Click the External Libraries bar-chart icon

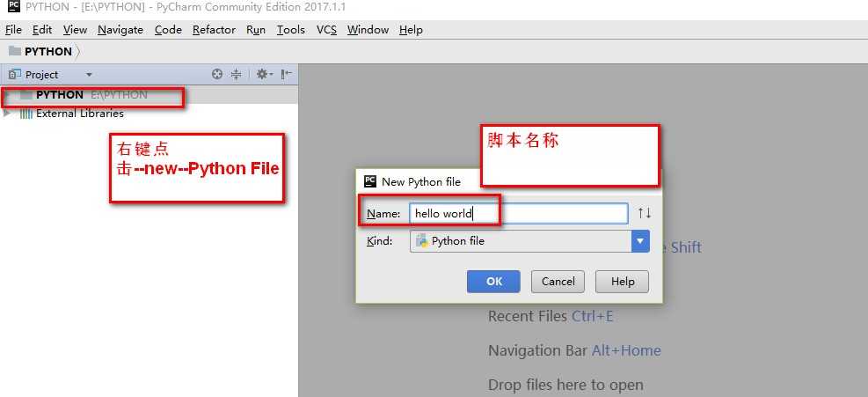pos(26,114)
